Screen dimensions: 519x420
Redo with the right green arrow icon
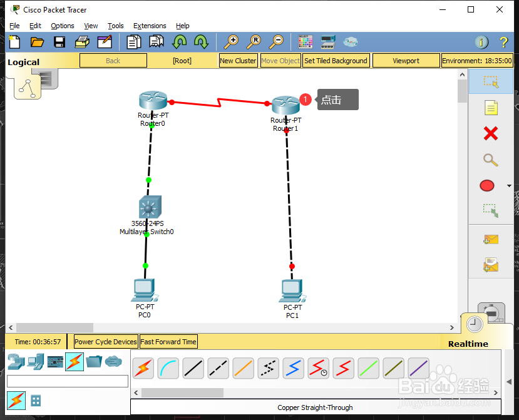201,42
